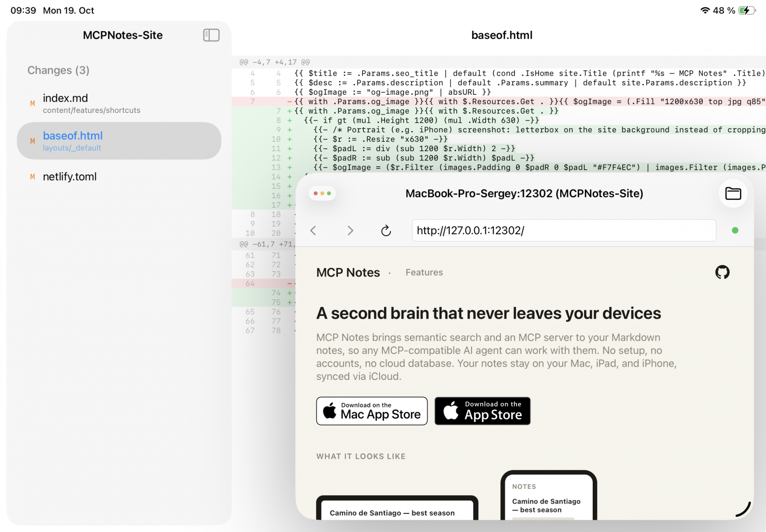Tap the battery indicator in status bar

(x=747, y=10)
